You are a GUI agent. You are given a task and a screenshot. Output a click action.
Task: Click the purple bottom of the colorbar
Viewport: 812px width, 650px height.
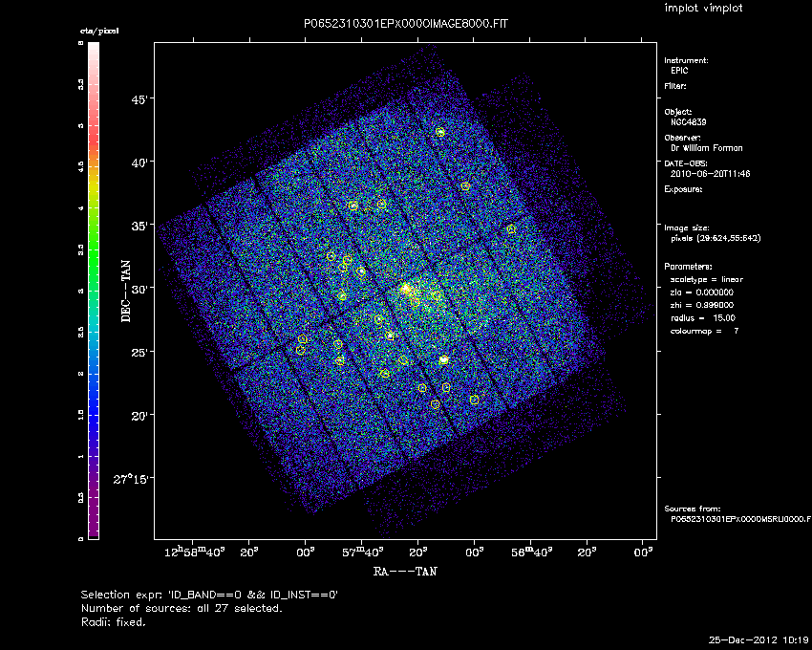click(94, 518)
